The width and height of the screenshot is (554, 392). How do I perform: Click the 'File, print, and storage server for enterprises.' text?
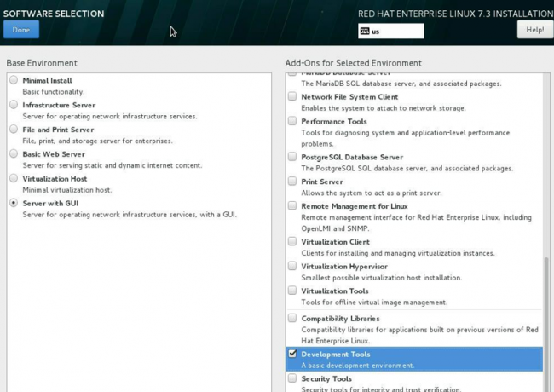click(97, 141)
